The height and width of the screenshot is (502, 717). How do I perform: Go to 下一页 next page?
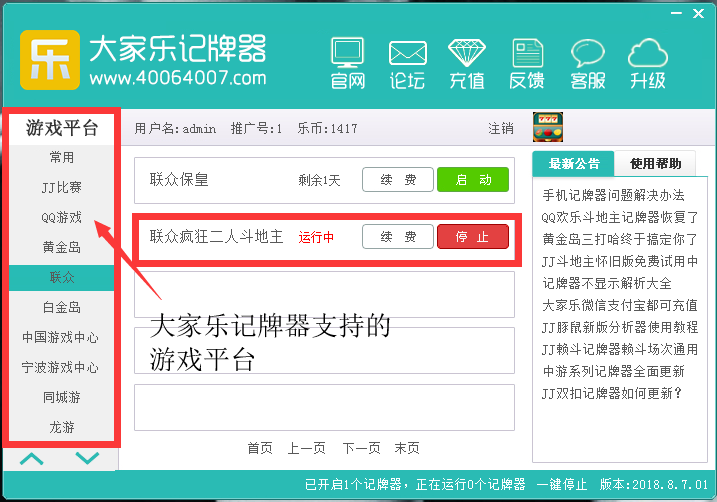tap(361, 448)
